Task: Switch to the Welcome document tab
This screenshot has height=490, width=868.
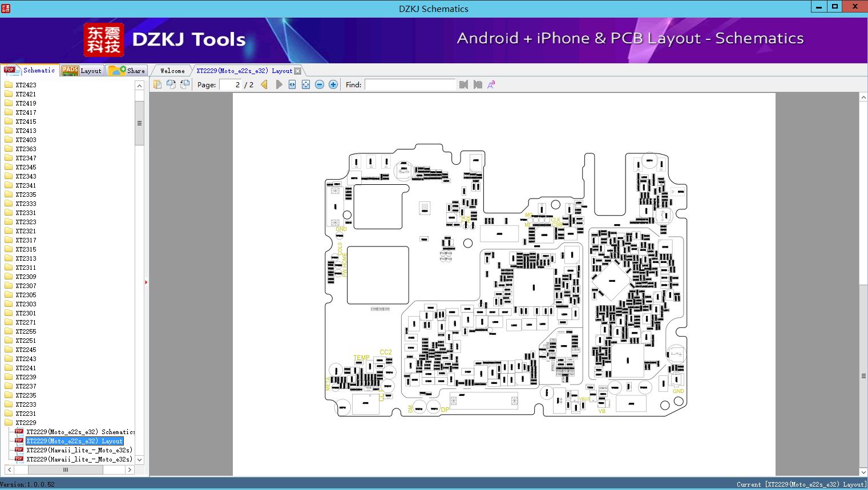Action: (172, 71)
